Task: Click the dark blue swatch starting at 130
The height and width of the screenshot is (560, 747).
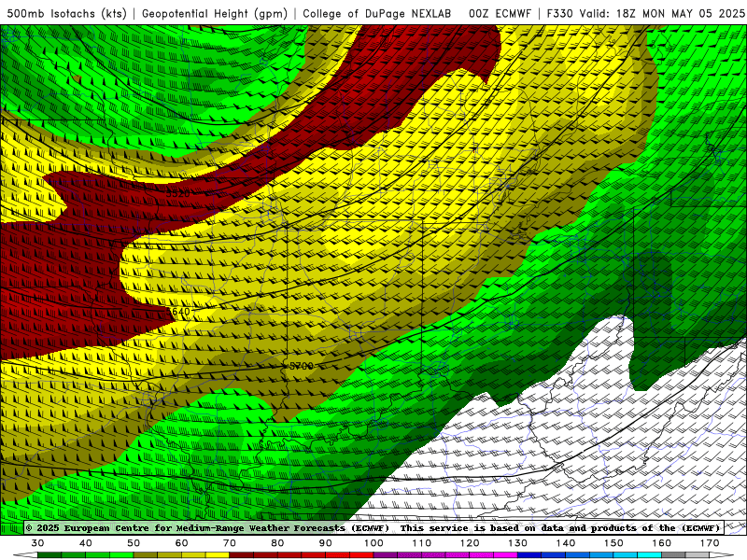Action: (x=529, y=555)
